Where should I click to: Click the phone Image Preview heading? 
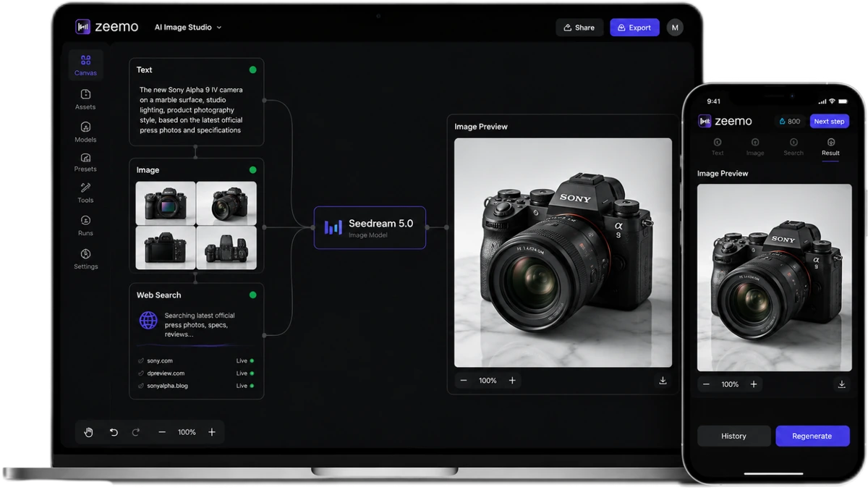(x=723, y=174)
